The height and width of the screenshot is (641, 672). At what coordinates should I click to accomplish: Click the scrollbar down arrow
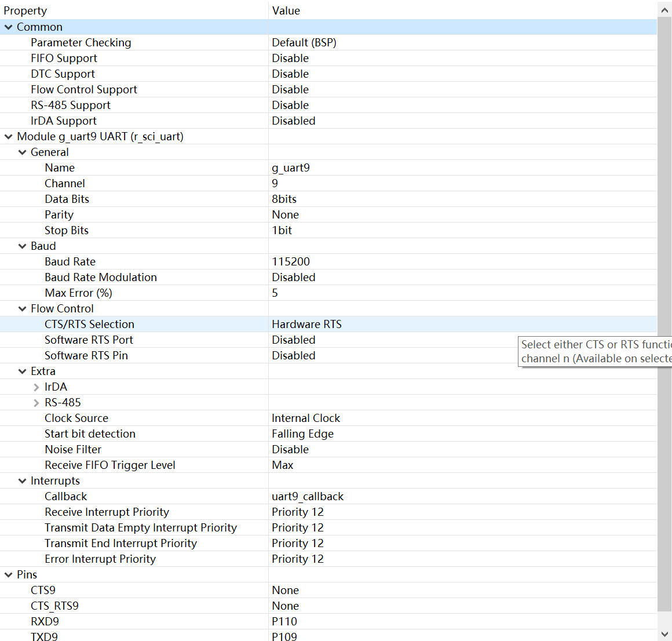tap(664, 633)
